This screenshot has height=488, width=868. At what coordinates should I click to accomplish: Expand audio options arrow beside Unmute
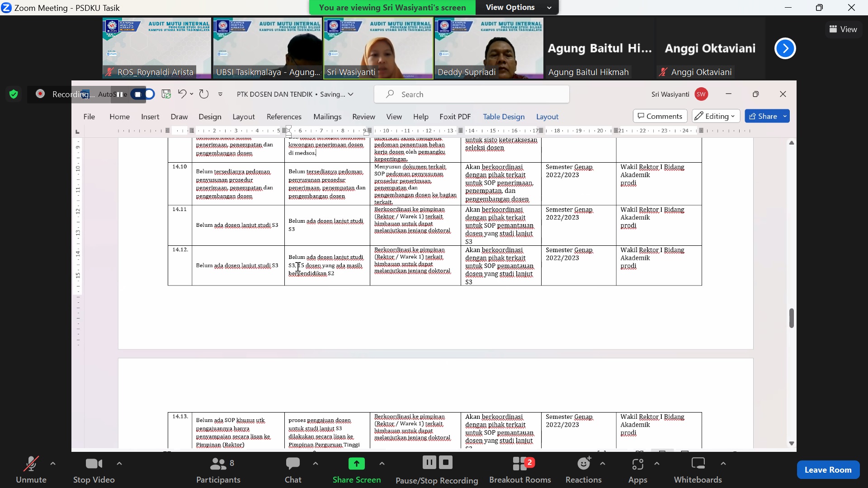[x=53, y=464]
